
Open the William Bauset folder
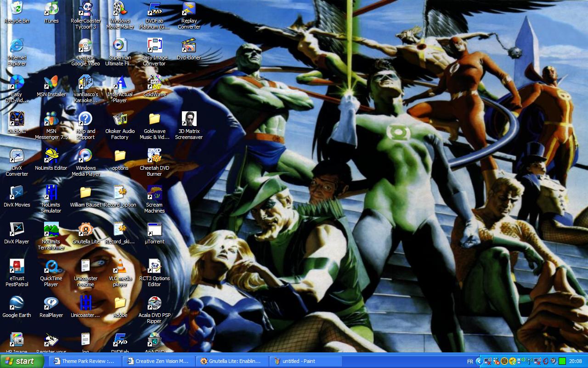tap(85, 196)
